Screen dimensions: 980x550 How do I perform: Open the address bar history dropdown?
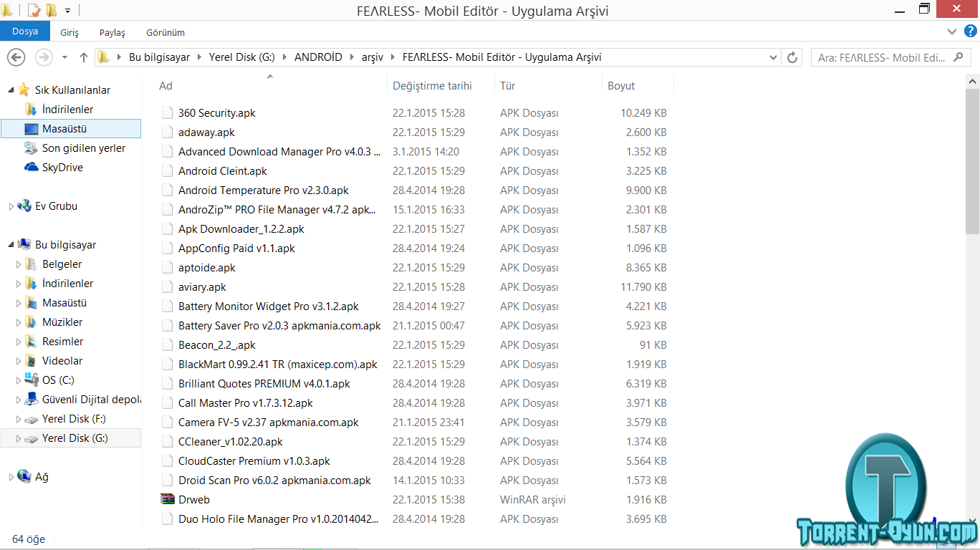click(x=773, y=57)
